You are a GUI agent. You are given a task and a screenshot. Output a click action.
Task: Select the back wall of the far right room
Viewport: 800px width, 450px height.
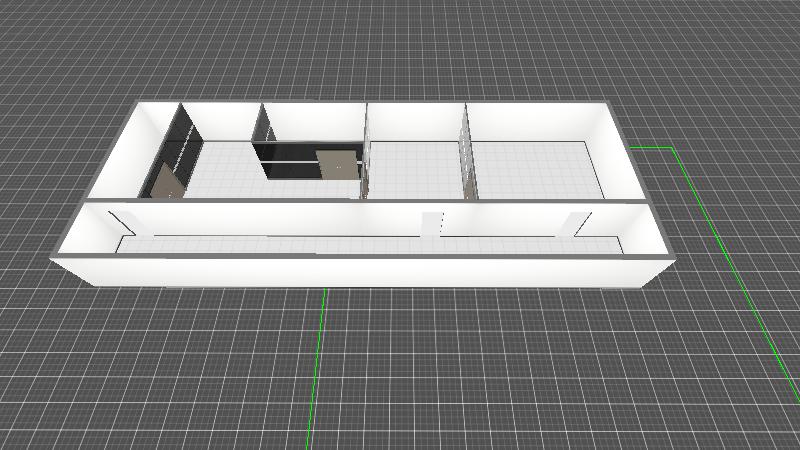point(535,122)
